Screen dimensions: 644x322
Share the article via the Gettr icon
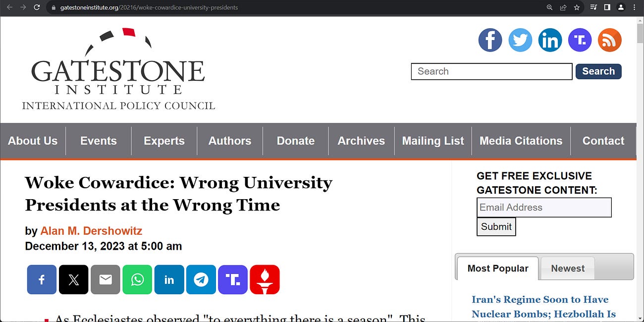[265, 279]
